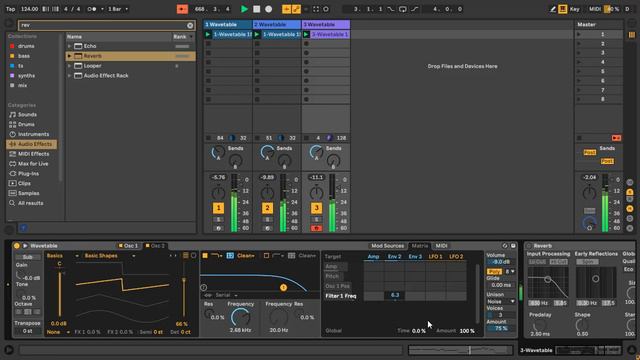This screenshot has width=640, height=360.
Task: Open Basic Shapes wavetable dropdown
Action: point(109,256)
